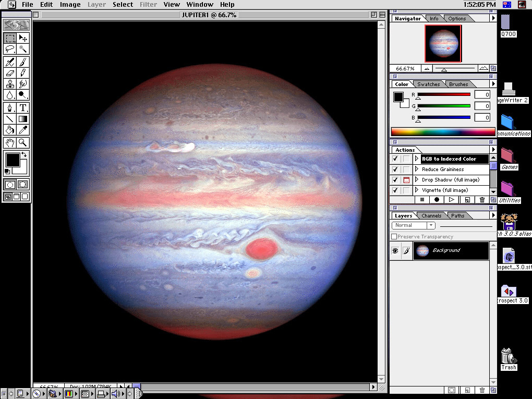Switch to the Channels tab
Screen dimensions: 532x399
click(431, 216)
